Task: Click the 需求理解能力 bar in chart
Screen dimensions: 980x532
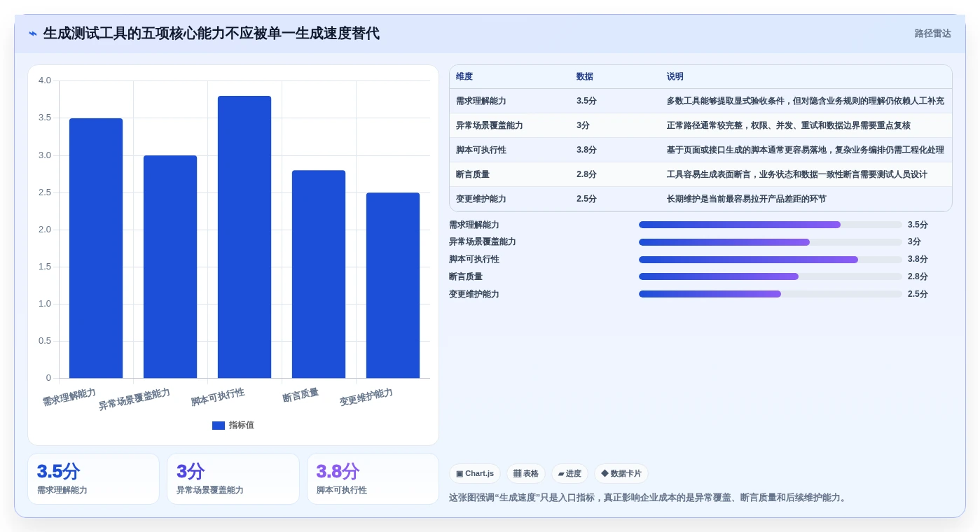Action: coord(96,248)
